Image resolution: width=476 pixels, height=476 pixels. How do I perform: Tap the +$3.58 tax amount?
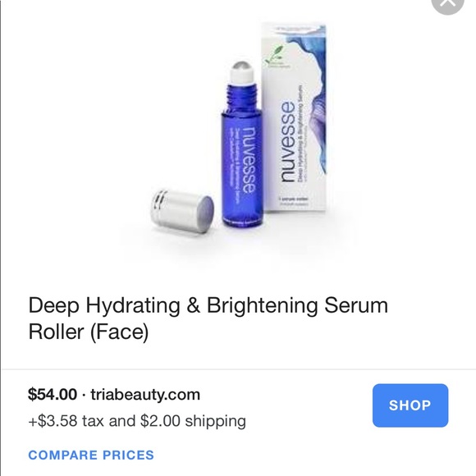pyautogui.click(x=53, y=421)
